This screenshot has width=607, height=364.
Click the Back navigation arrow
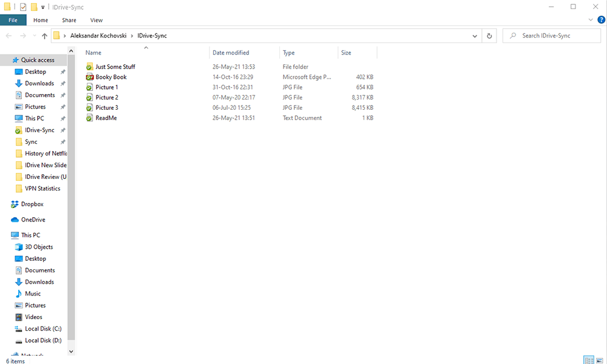[x=9, y=36]
